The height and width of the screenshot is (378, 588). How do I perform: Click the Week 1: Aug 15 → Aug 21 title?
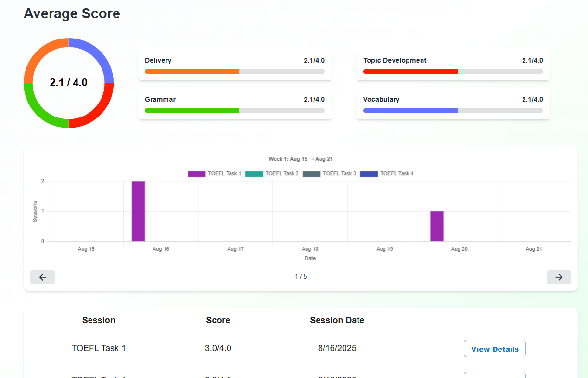301,159
